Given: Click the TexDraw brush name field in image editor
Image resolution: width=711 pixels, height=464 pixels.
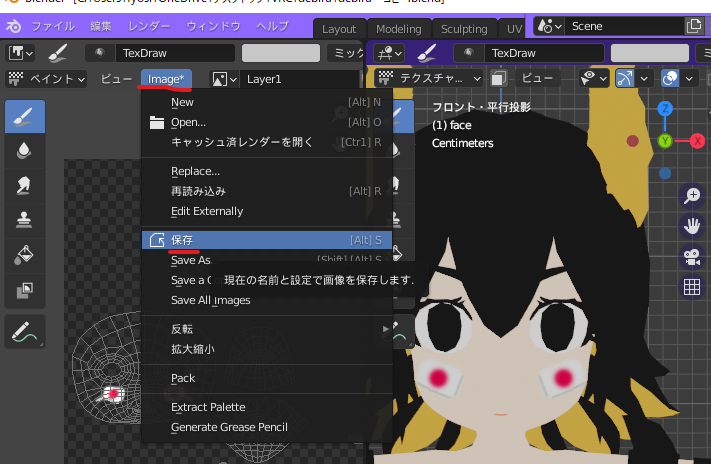Looking at the screenshot, I should (175, 53).
